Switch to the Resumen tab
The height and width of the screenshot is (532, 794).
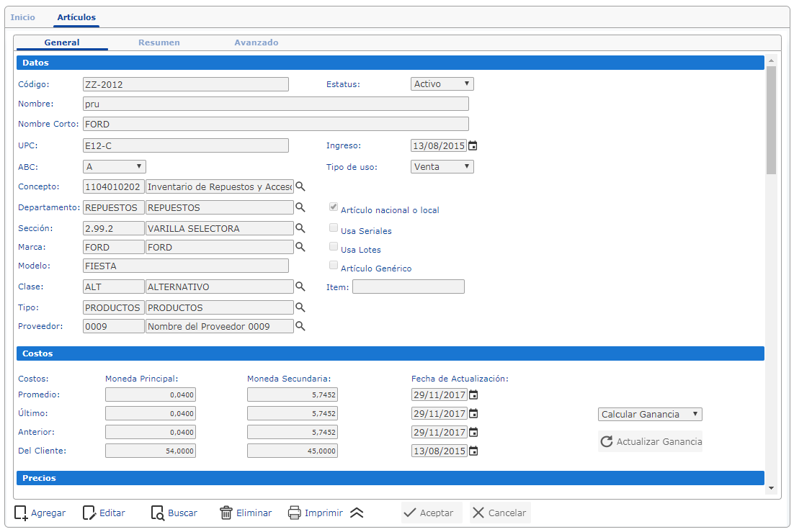click(159, 42)
